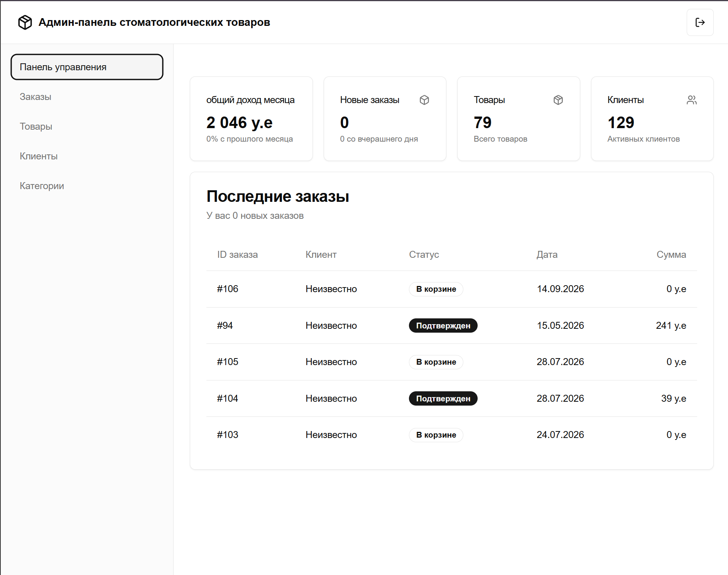The height and width of the screenshot is (575, 728).
Task: Click the users icon on Клиенты card
Action: [692, 100]
